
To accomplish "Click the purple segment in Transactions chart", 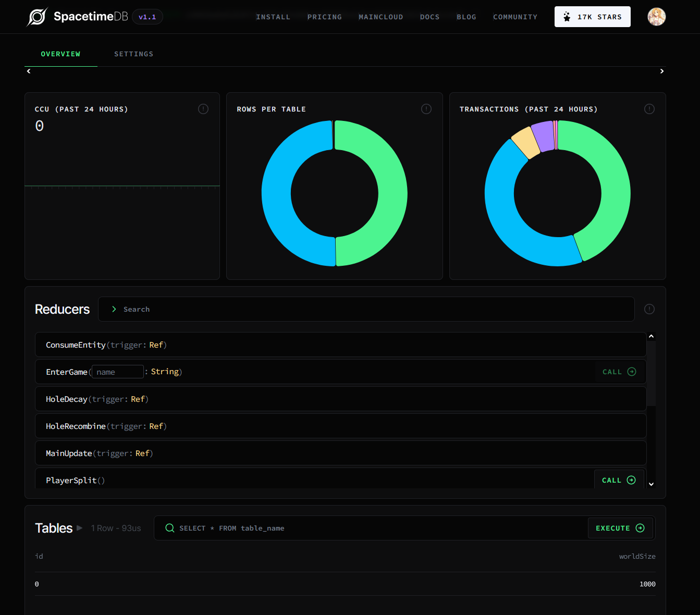I will click(543, 136).
